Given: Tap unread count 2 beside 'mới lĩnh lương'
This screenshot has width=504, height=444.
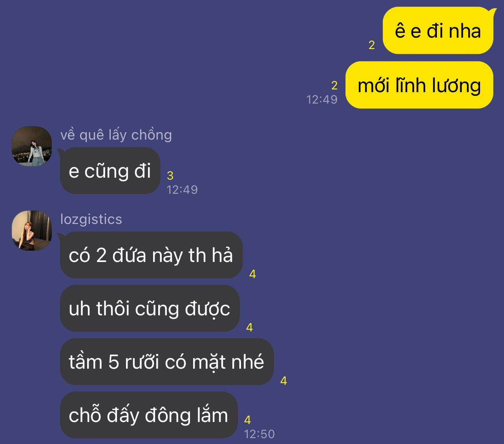Looking at the screenshot, I should (x=334, y=85).
